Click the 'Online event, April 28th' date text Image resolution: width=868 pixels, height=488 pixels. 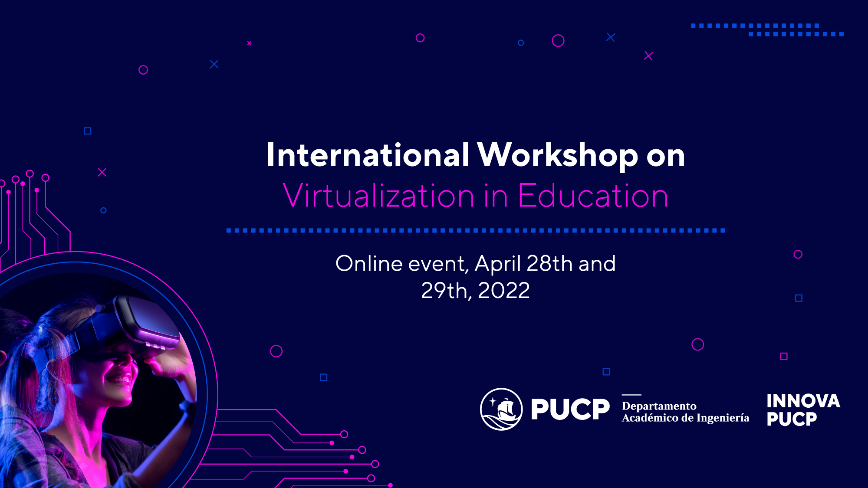(475, 262)
